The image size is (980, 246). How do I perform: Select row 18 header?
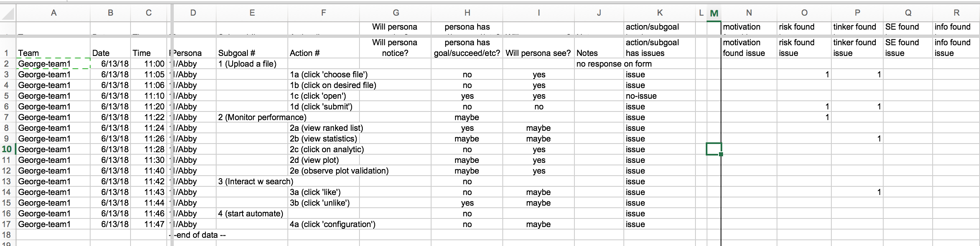(x=8, y=235)
